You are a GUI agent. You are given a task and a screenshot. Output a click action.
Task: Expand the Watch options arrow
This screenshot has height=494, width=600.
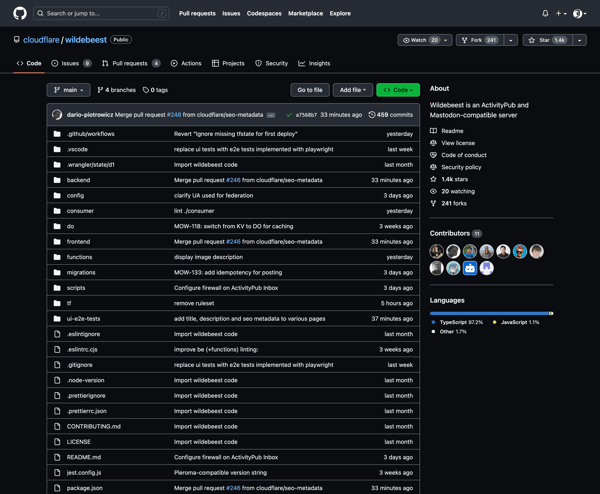[446, 40]
